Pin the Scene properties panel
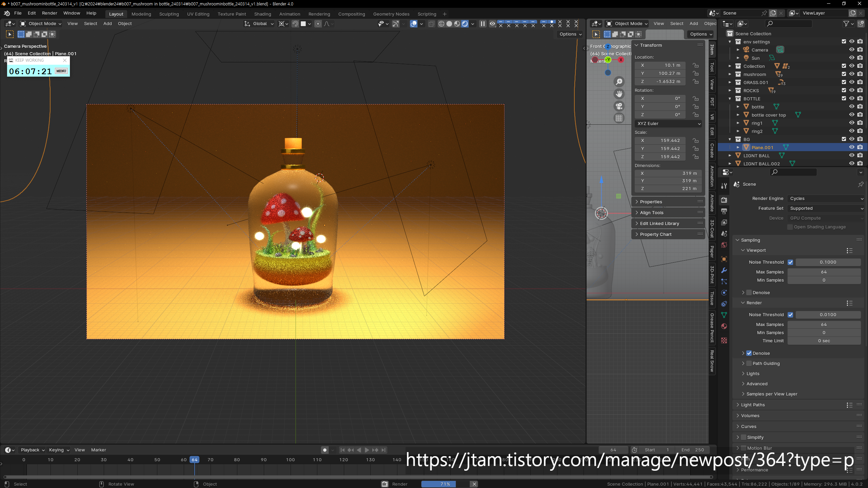Screen dimensions: 868x488 click(x=861, y=184)
